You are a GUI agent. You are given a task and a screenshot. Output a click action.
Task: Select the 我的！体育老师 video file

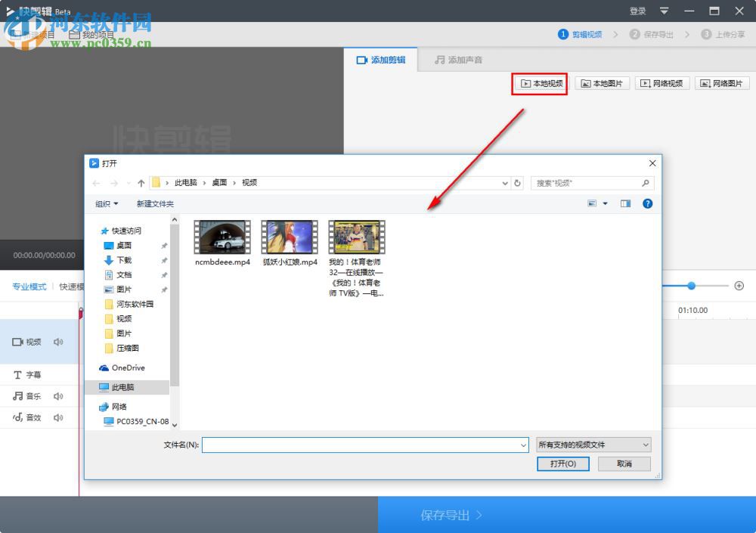[357, 258]
